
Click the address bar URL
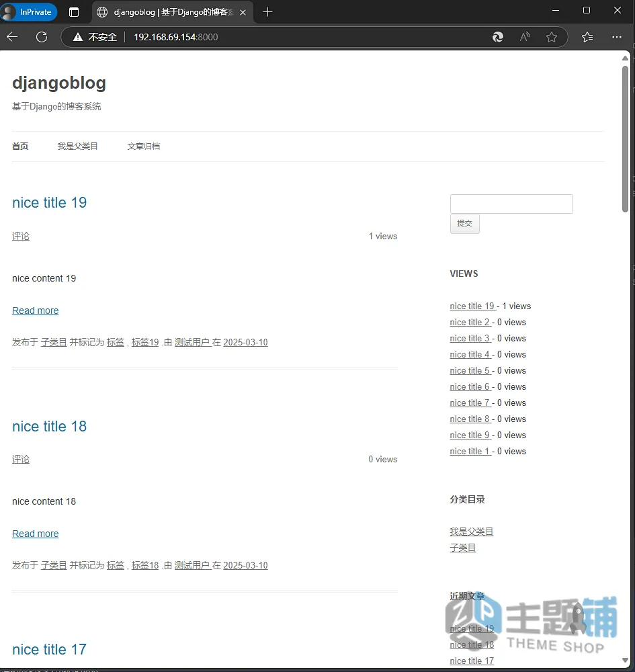pos(175,37)
